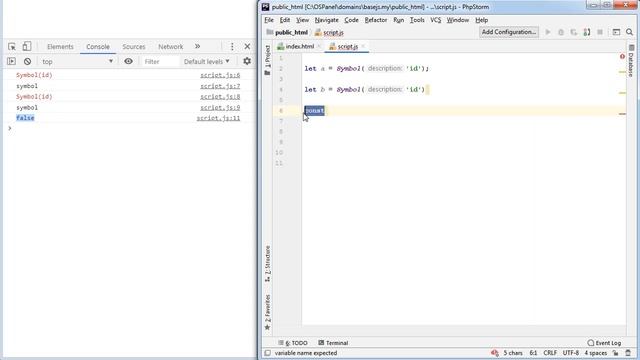The height and width of the screenshot is (360, 640).
Task: Select the highlighted false console output
Action: tap(25, 118)
